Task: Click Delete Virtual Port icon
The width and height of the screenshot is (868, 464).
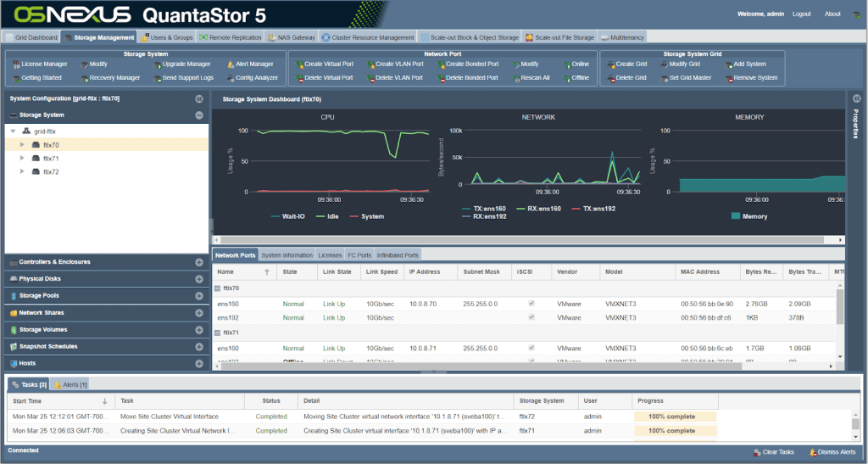Action: [299, 78]
